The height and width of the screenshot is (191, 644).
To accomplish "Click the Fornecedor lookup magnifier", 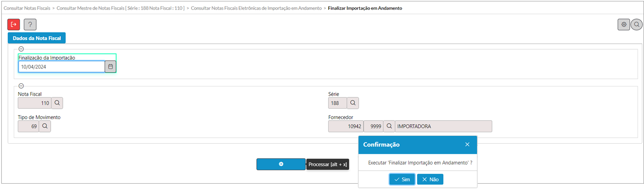I will point(389,126).
